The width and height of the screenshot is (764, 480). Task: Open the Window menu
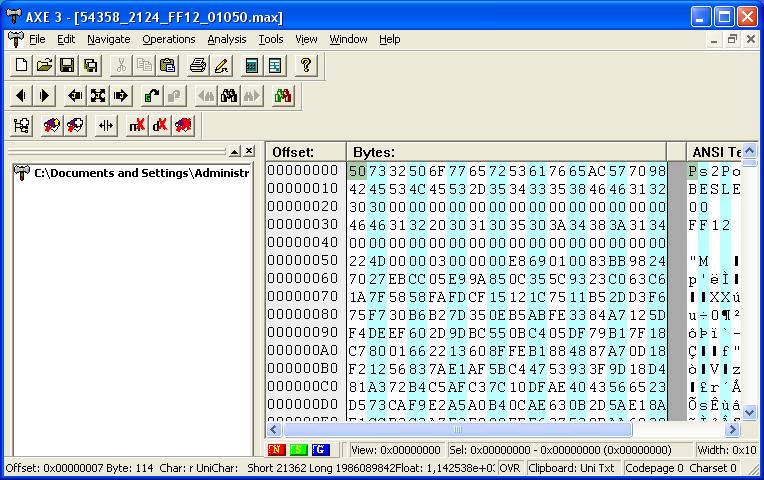[x=348, y=39]
